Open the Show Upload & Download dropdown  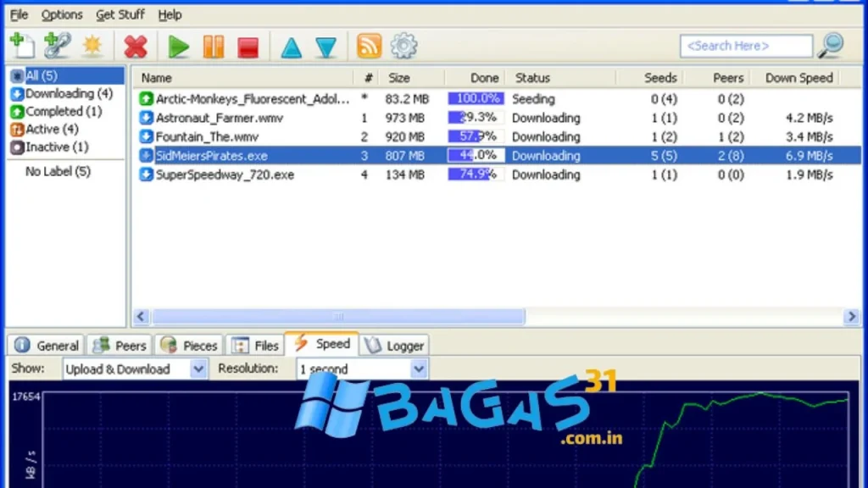pyautogui.click(x=135, y=369)
